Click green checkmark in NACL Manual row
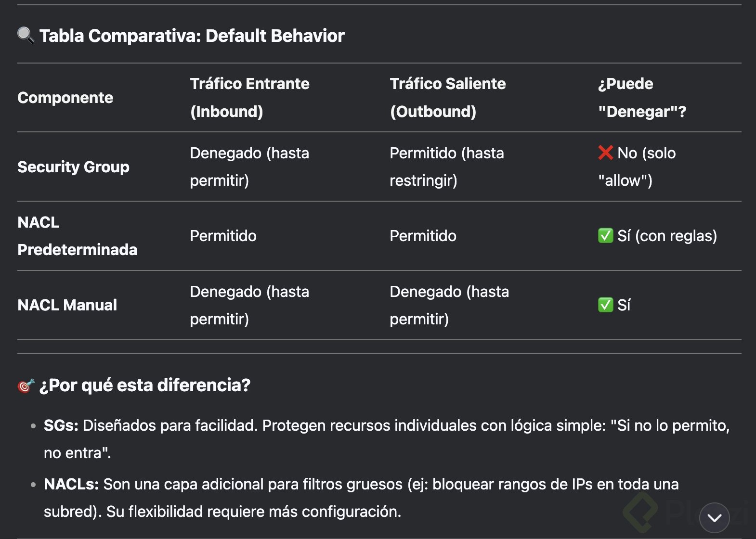756x539 pixels. click(605, 305)
